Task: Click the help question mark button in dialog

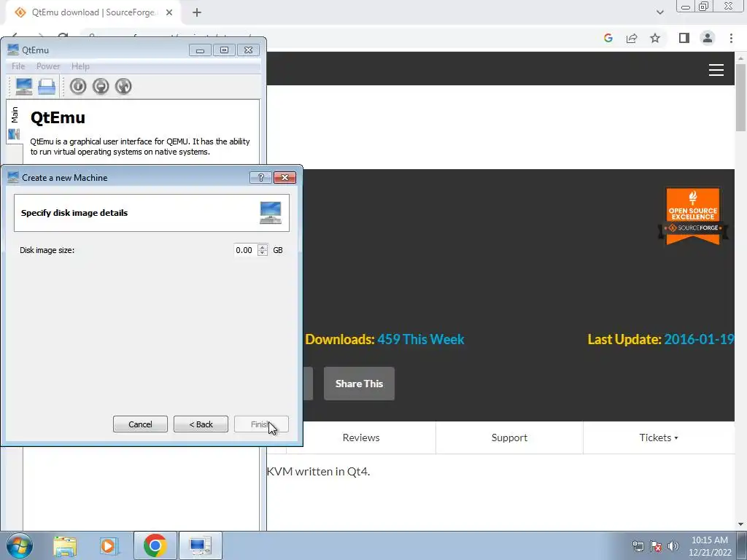Action: (260, 178)
